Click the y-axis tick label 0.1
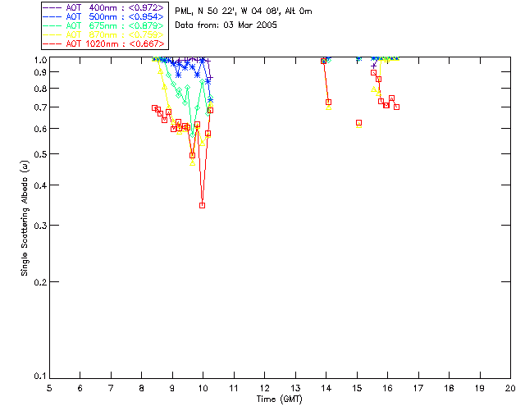This screenshot has height=420, width=525. click(x=40, y=377)
